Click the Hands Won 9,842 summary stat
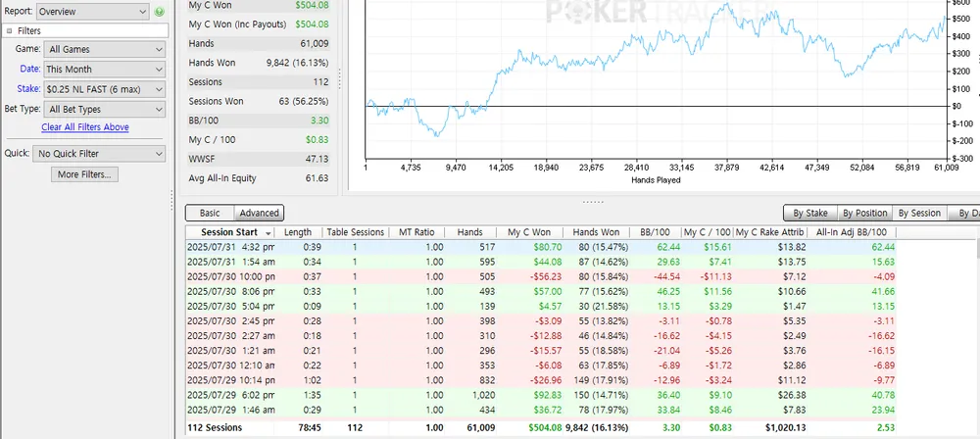Viewport: 980px width, 439px height. tap(258, 63)
